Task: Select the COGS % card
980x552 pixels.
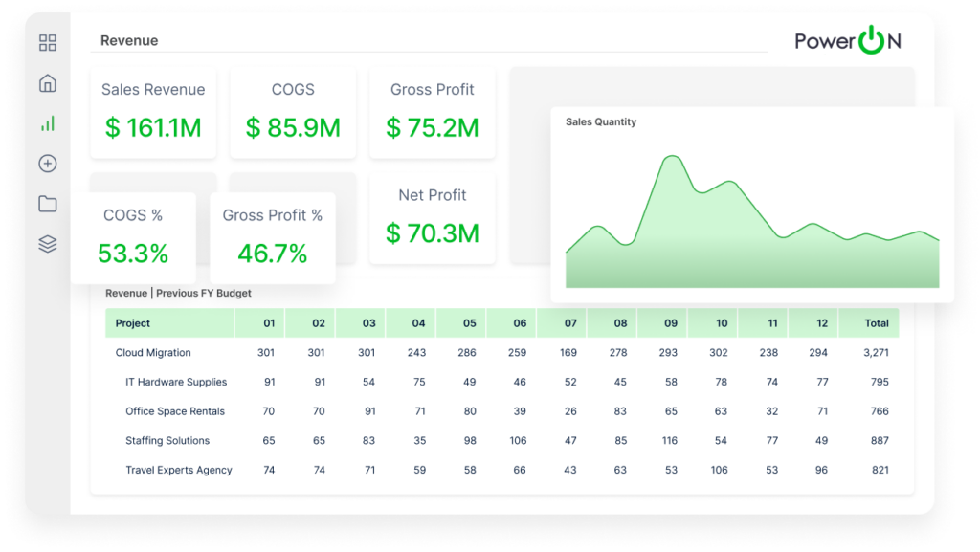Action: pos(135,235)
